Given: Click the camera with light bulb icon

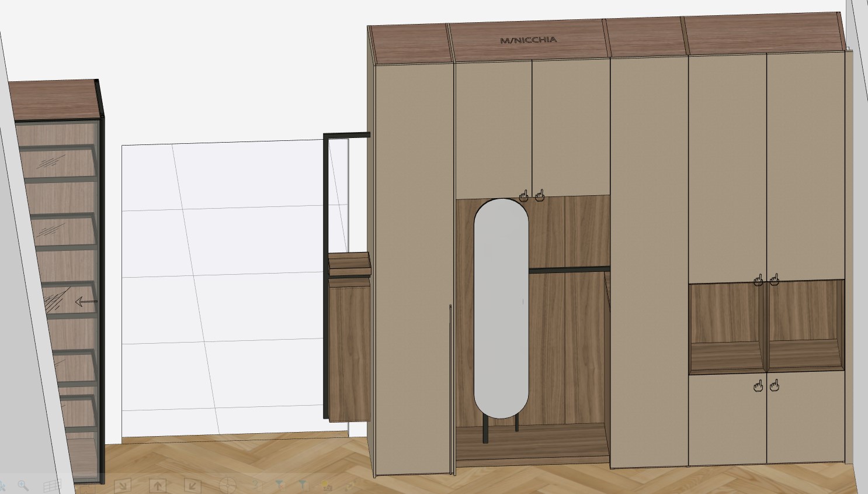Looking at the screenshot, I should (327, 485).
